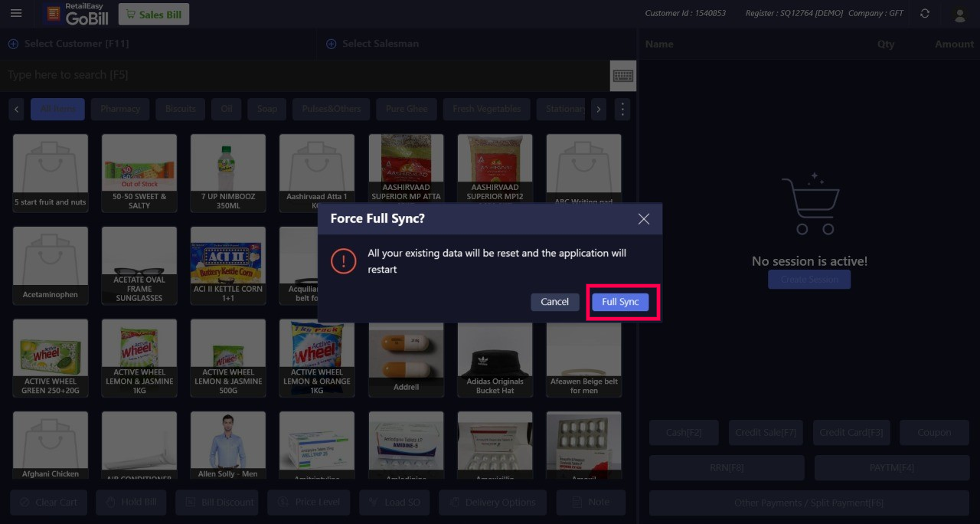Image resolution: width=980 pixels, height=524 pixels.
Task: Apply Bill Discount
Action: tap(219, 503)
